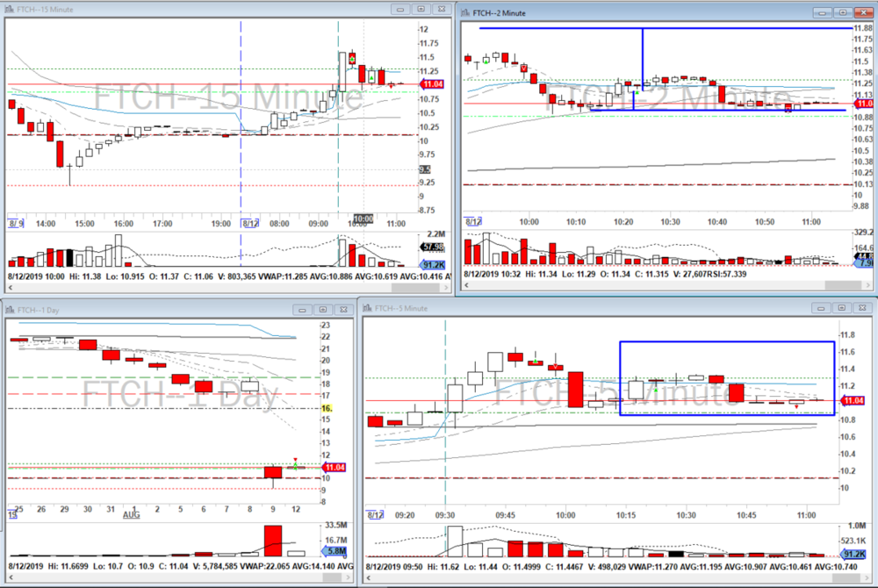Click the FTCH 5 Minute window's title icon
878x588 pixels.
[368, 309]
